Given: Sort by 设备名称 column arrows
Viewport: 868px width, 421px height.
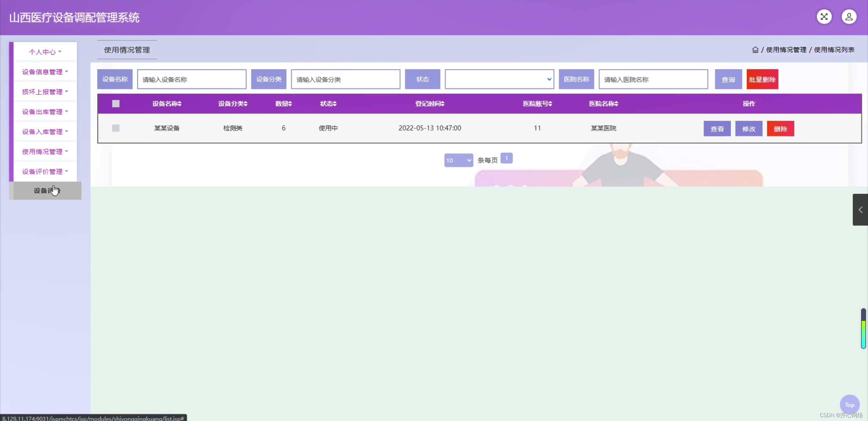Looking at the screenshot, I should coord(180,104).
